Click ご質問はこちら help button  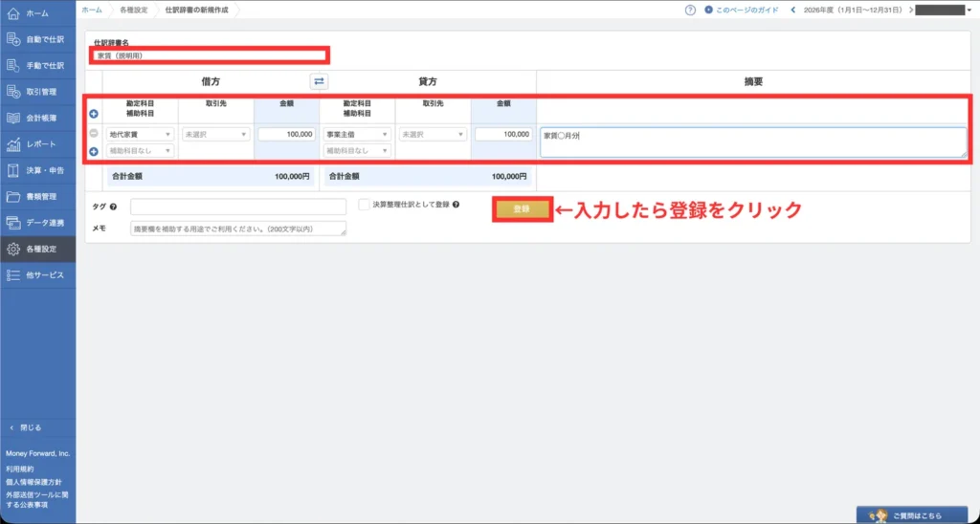912,515
